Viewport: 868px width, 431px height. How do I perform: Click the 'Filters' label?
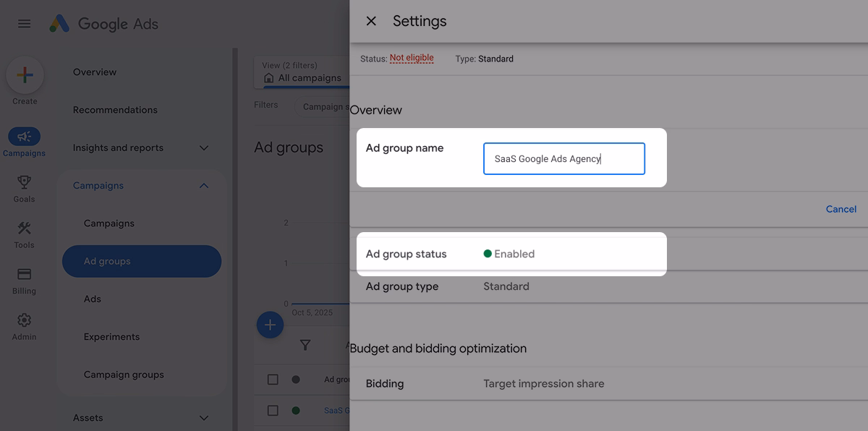point(266,105)
